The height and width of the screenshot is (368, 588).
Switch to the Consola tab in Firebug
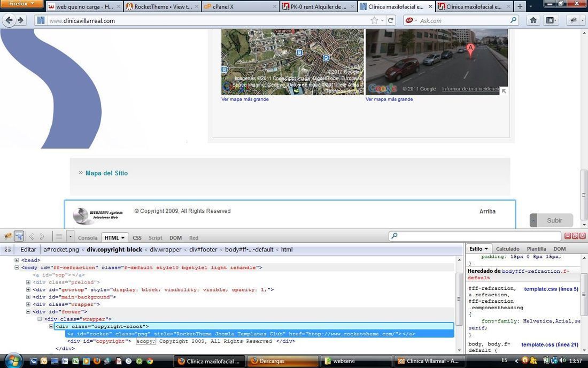88,238
